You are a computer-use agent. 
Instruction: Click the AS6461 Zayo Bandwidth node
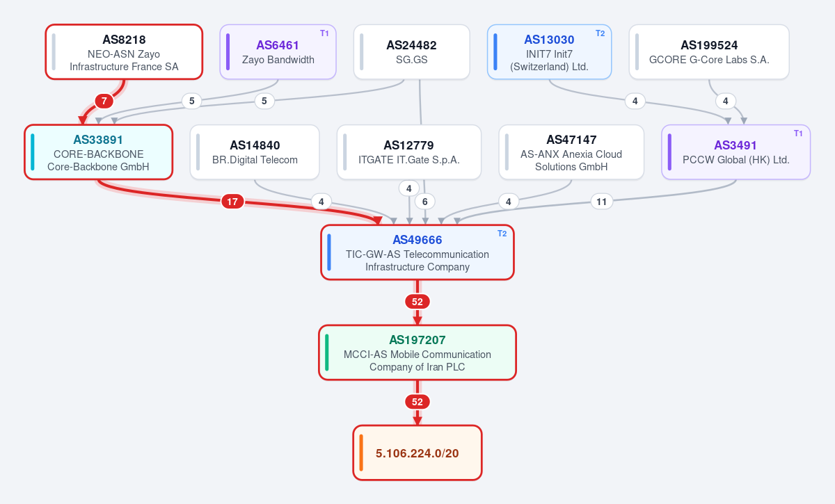pyautogui.click(x=278, y=52)
